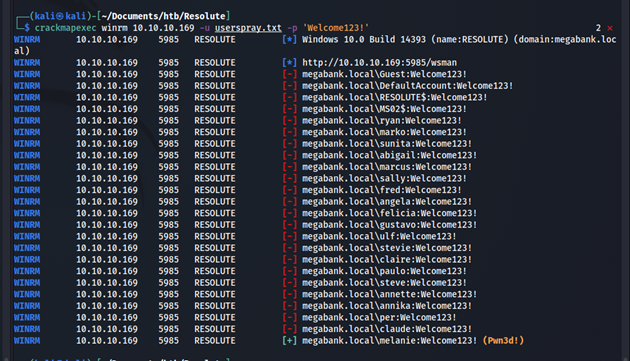Click the megabank.local\marko:Welcome123! entry
The width and height of the screenshot is (630, 361).
tap(385, 132)
